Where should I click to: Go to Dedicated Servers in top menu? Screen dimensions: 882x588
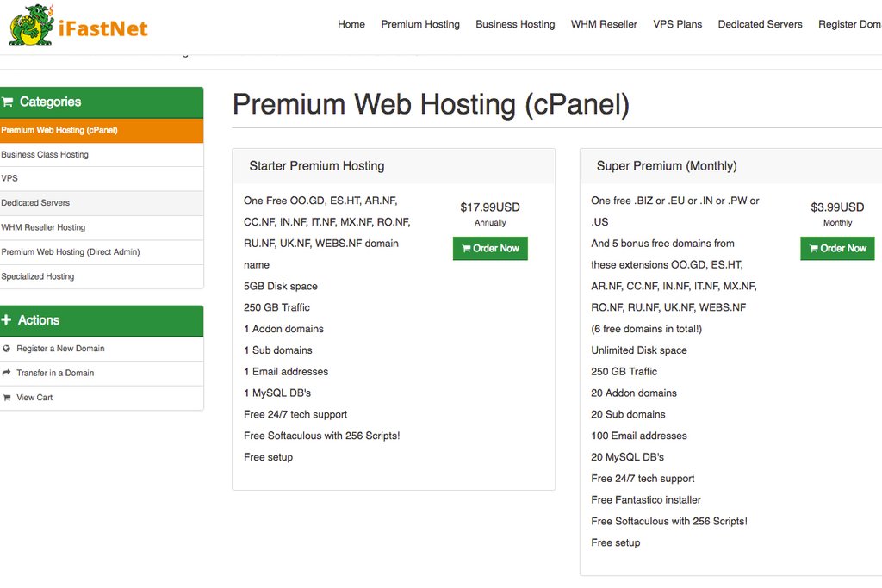tap(760, 24)
